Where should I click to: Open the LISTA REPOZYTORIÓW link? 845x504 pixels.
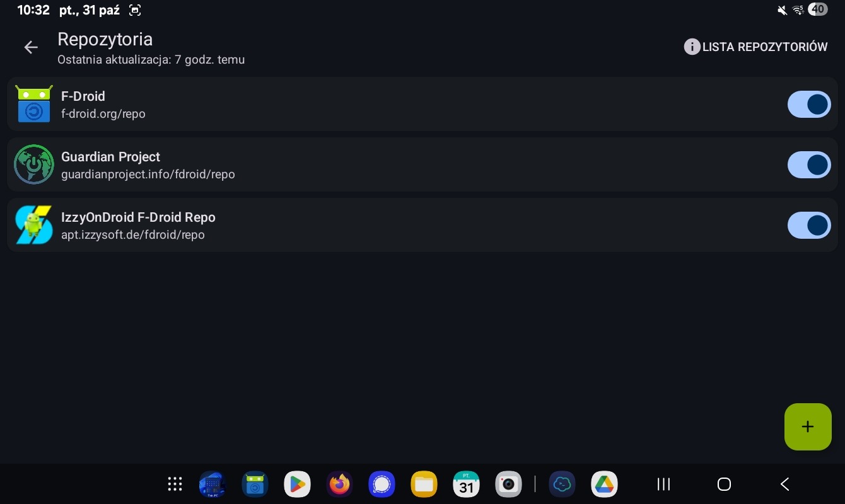point(764,47)
